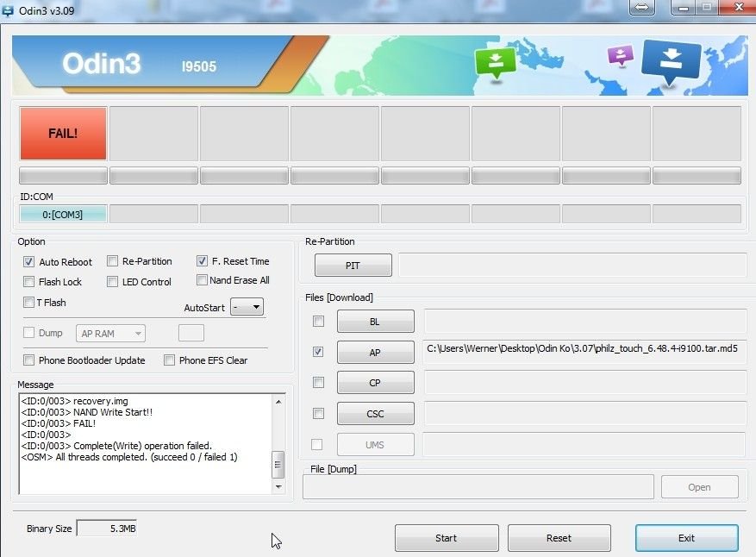Image resolution: width=756 pixels, height=557 pixels.
Task: Click the purple download icon in banner
Action: coord(621,55)
